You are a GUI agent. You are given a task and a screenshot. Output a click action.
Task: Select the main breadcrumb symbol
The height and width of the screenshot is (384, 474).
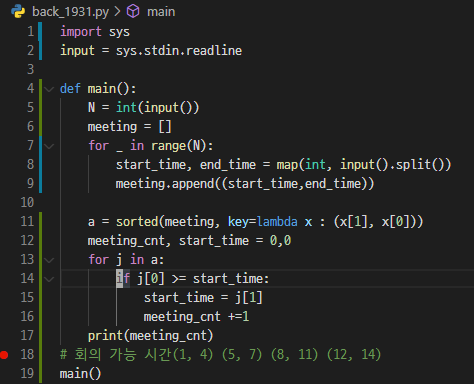pyautogui.click(x=161, y=12)
